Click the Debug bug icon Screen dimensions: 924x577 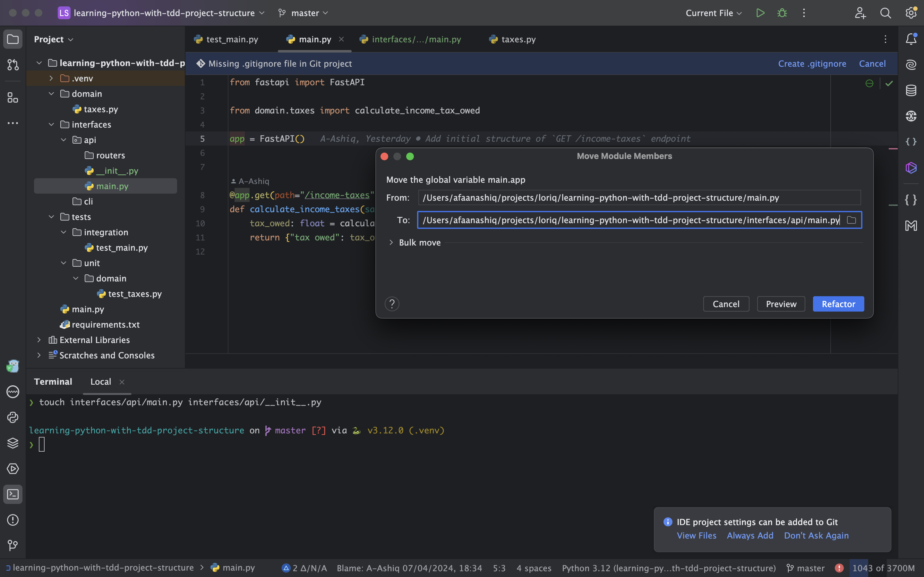click(x=782, y=13)
